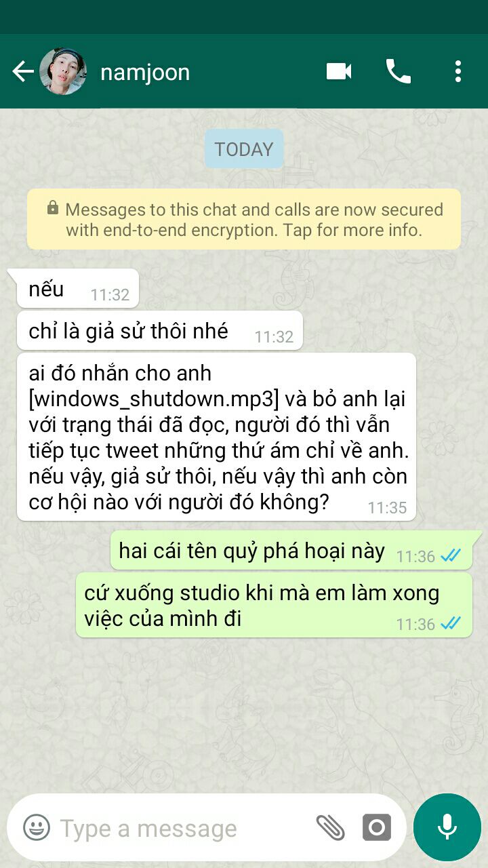This screenshot has width=488, height=868.
Task: Select the windows_shutdown.mp3 long message
Action: (x=216, y=437)
